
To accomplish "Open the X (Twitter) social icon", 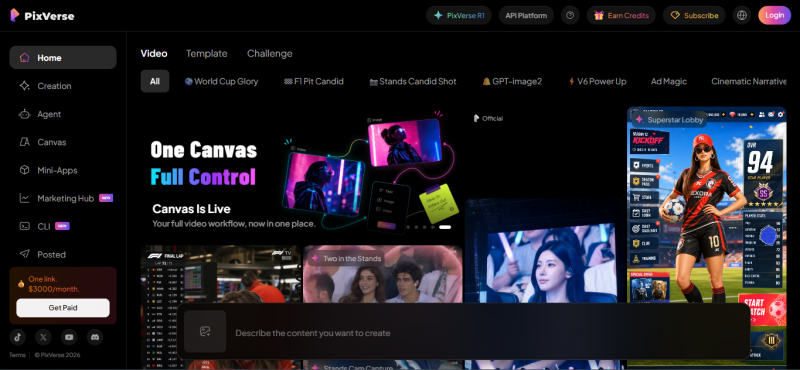I will 43,337.
